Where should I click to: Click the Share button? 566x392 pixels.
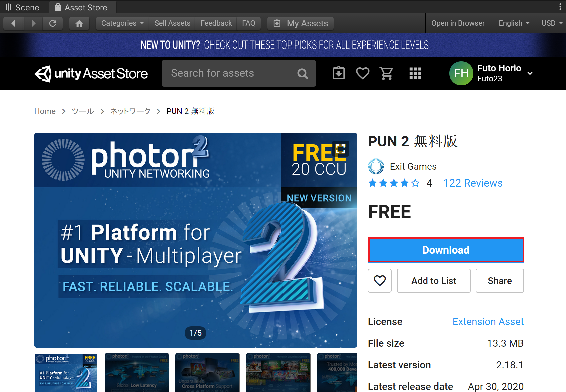(x=500, y=281)
